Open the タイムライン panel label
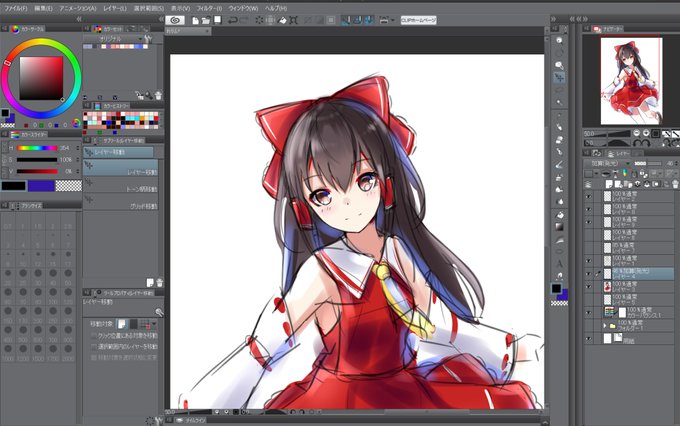The image size is (680, 426). pos(195,420)
